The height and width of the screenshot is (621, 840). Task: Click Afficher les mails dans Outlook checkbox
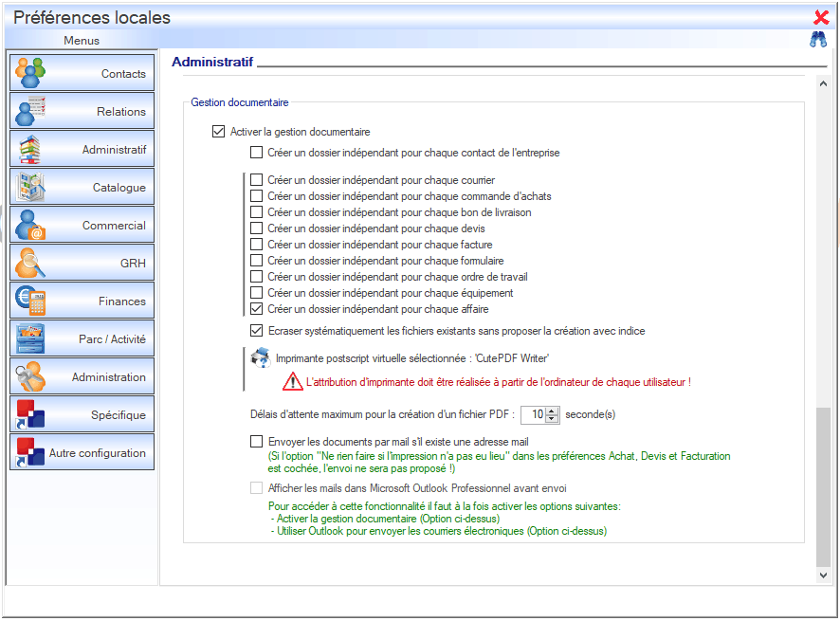(x=256, y=488)
